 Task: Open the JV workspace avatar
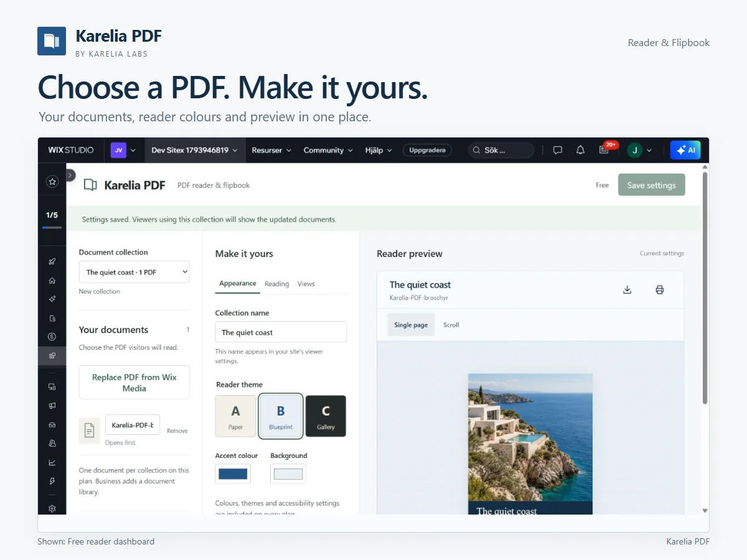[x=118, y=150]
